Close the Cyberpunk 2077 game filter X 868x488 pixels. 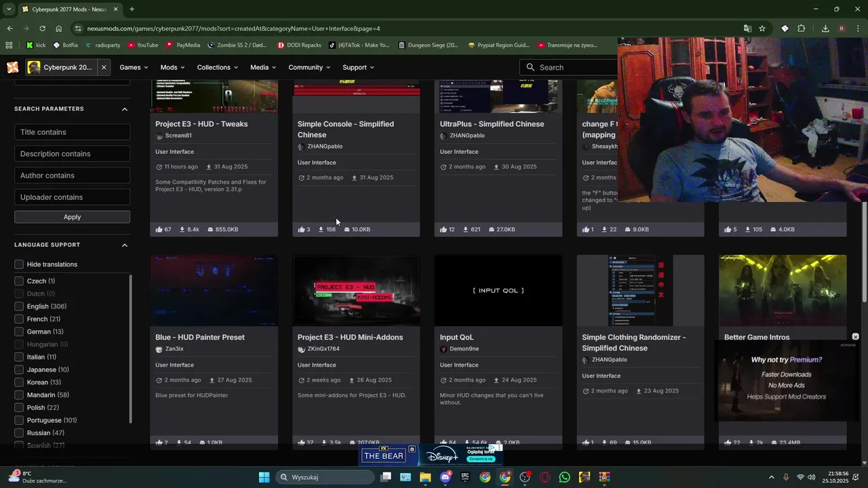[x=104, y=67]
